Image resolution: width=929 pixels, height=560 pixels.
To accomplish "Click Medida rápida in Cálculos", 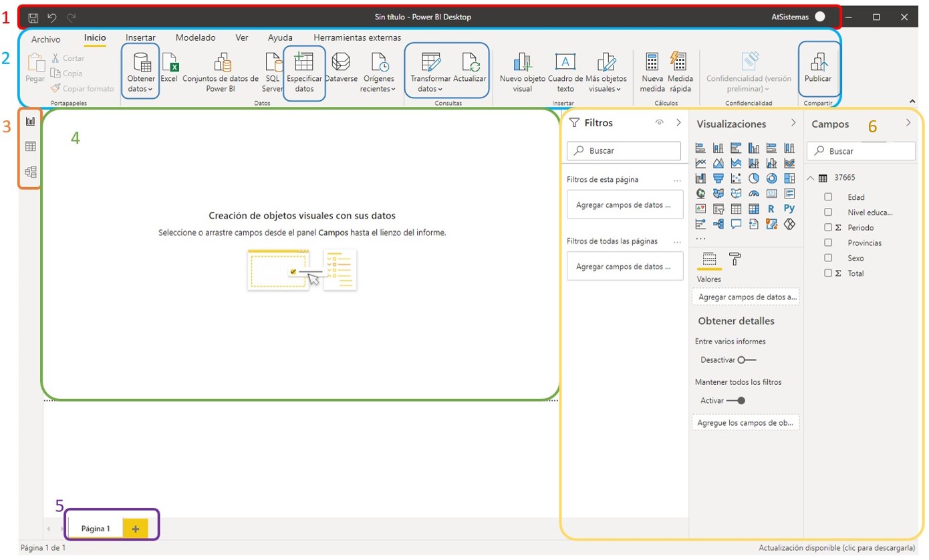I will (x=679, y=72).
